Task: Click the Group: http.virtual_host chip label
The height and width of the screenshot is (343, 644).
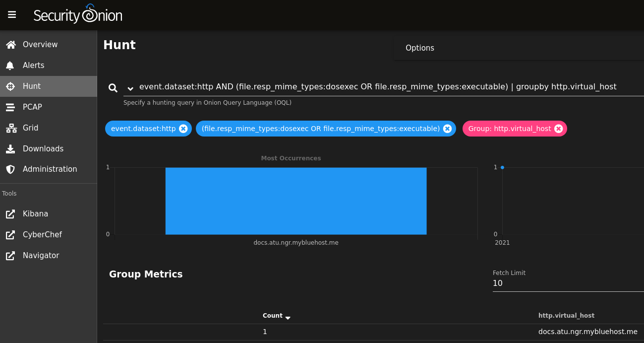Action: point(510,129)
